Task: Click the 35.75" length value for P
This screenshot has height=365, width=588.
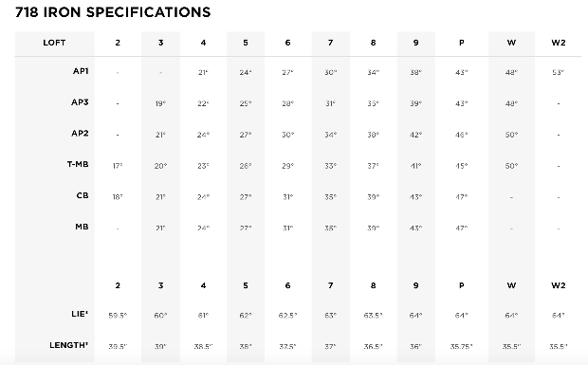Action: pos(462,347)
